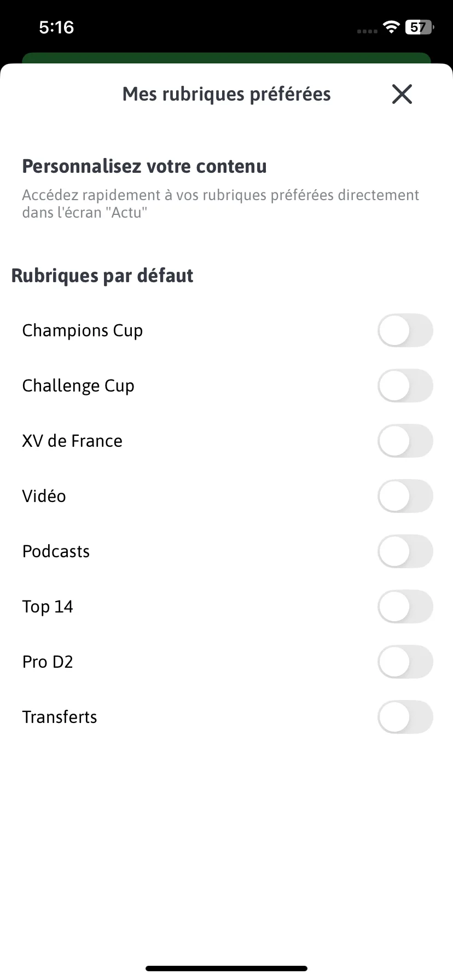Screen dimensions: 453x980
Task: Close the Mes rubriques préférées sheet
Action: coord(402,95)
